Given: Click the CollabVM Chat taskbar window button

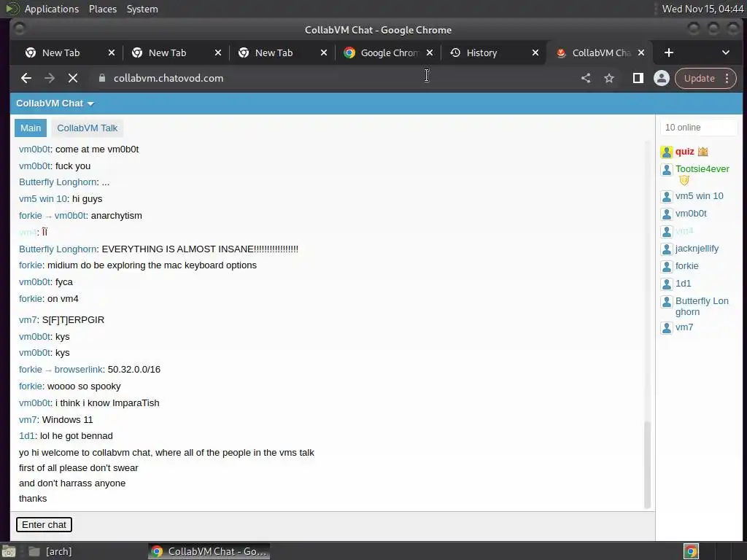Looking at the screenshot, I should pos(209,551).
